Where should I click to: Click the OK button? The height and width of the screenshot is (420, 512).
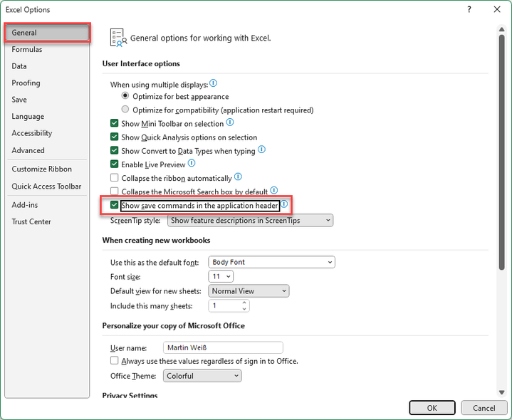pos(432,408)
